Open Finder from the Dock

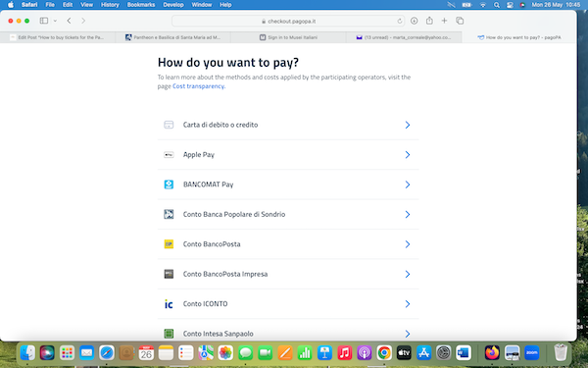(27, 352)
